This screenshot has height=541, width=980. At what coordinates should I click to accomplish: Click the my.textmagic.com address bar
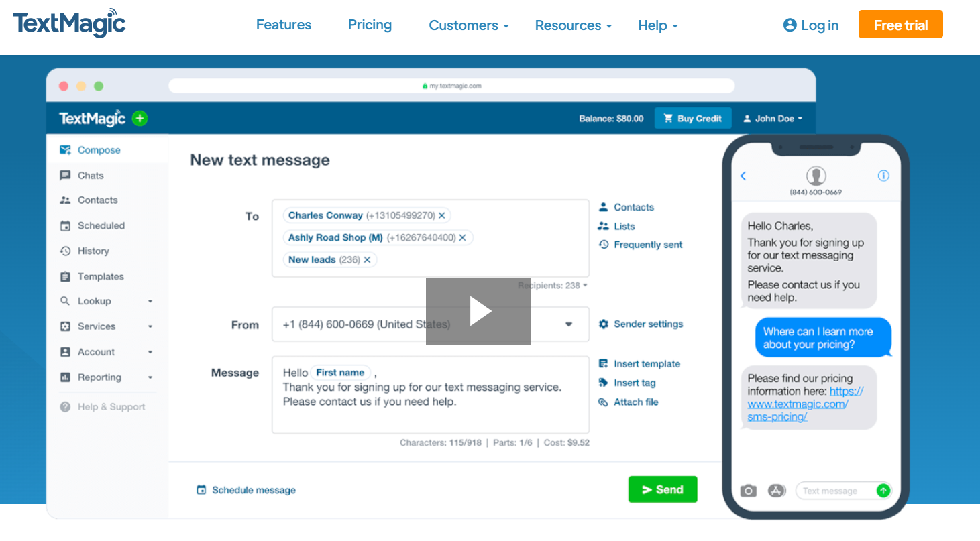click(x=451, y=86)
